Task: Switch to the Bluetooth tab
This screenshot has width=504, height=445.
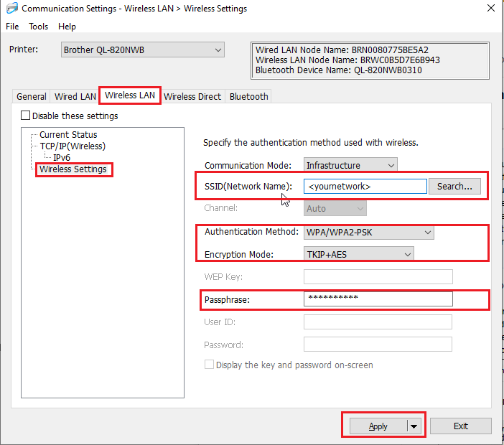Action: pos(248,96)
